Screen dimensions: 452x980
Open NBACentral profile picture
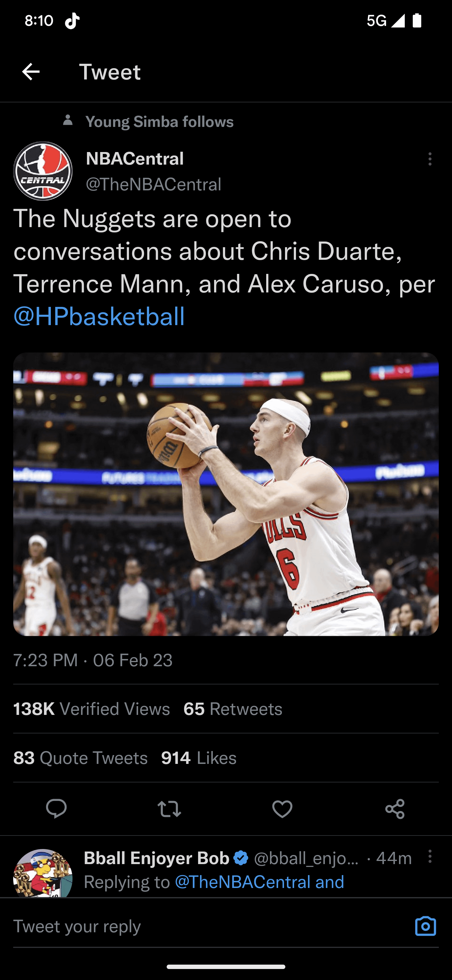pos(43,171)
